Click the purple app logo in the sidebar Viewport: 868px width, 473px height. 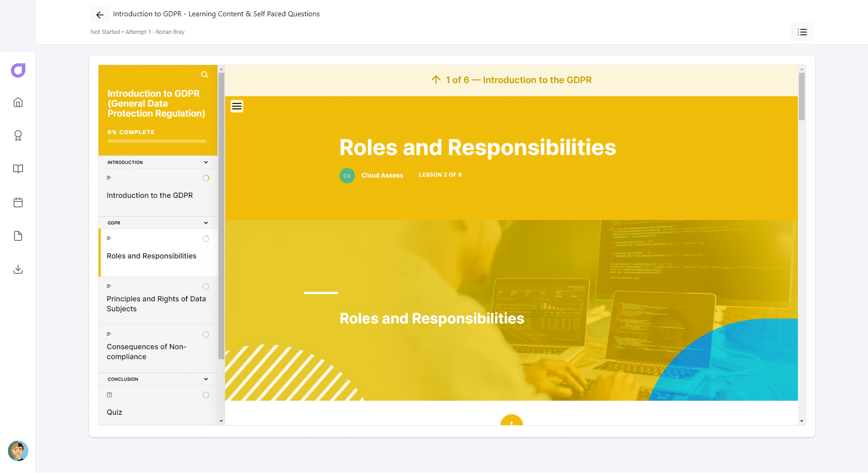coord(18,70)
